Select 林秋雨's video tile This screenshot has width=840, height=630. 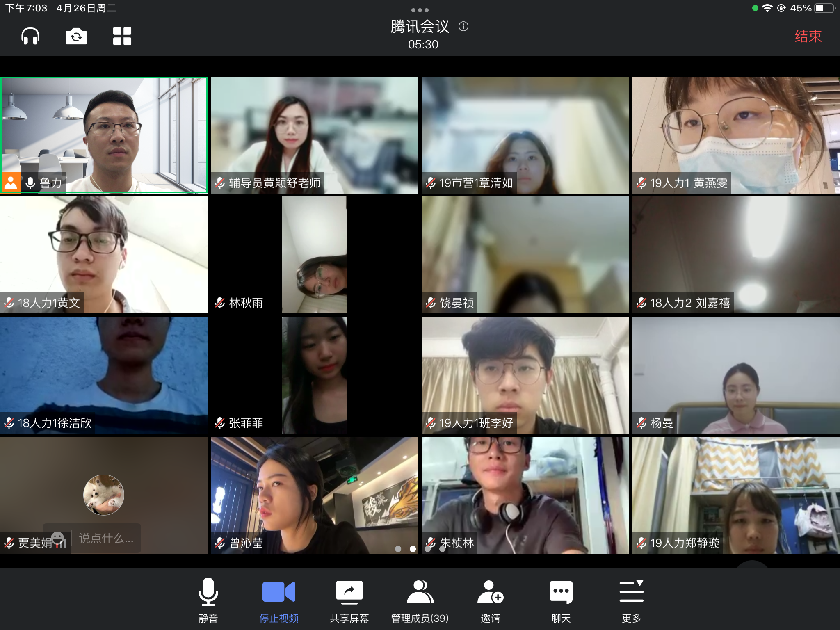315,255
